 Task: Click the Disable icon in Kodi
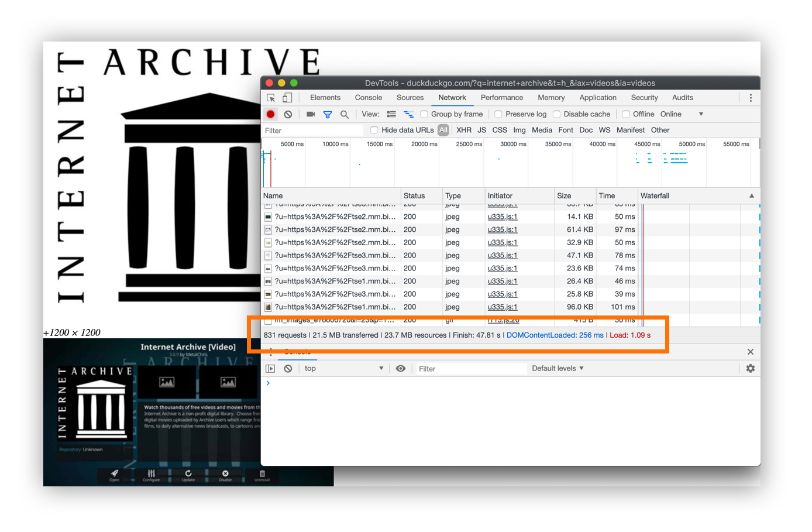pos(225,475)
